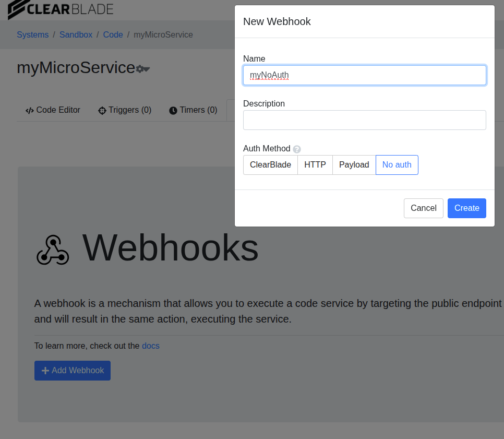Focus the Description text field
The image size is (504, 439).
click(x=364, y=120)
